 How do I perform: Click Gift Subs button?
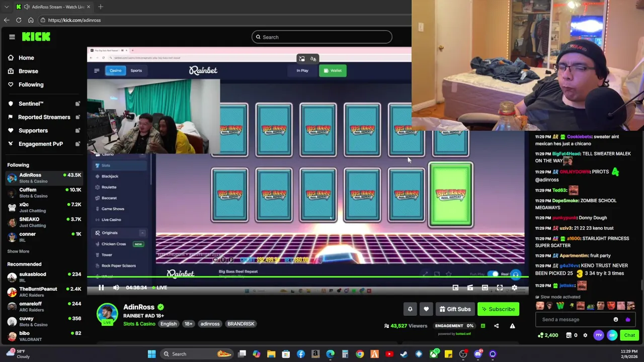click(x=455, y=309)
